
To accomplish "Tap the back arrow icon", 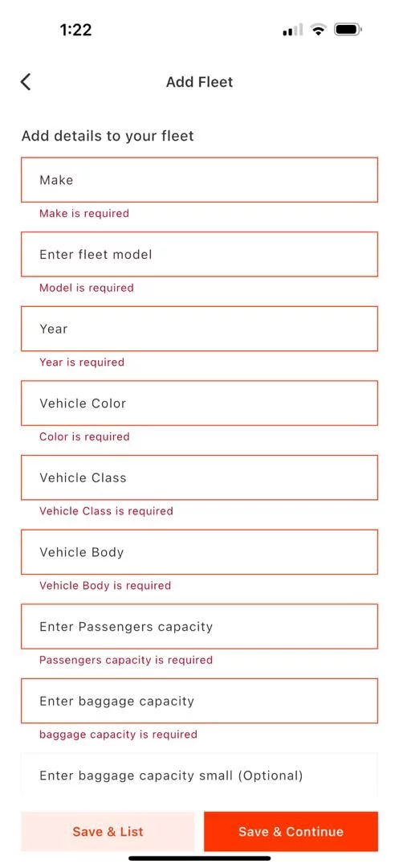I will point(26,82).
